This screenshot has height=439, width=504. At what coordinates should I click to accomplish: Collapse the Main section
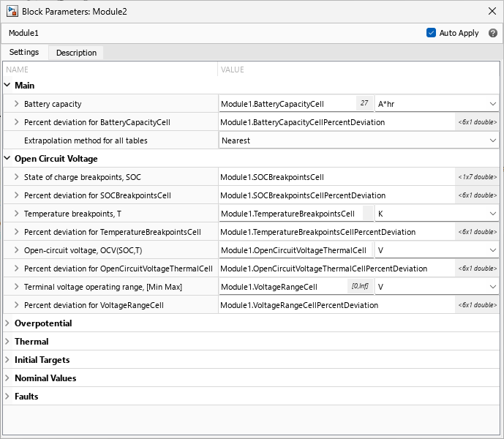coord(7,86)
